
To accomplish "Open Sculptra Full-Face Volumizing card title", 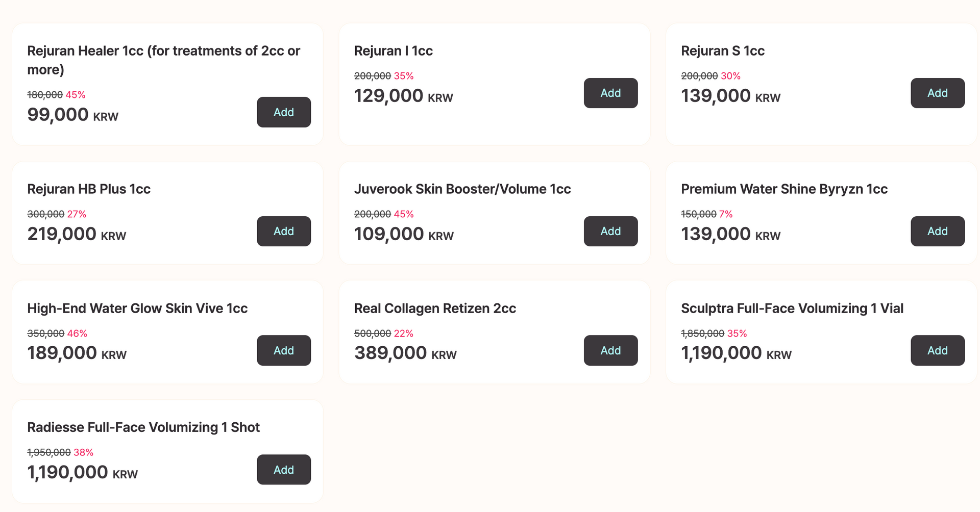I will 792,309.
